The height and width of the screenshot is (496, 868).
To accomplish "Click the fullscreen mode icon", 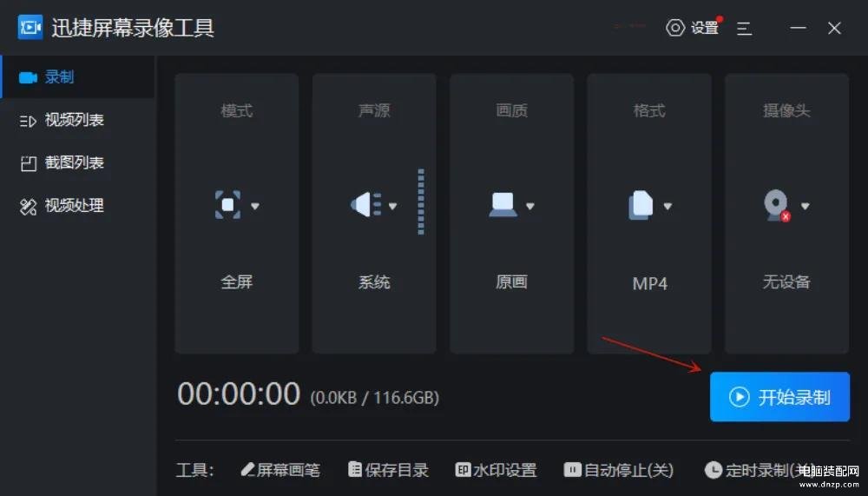I will [227, 205].
